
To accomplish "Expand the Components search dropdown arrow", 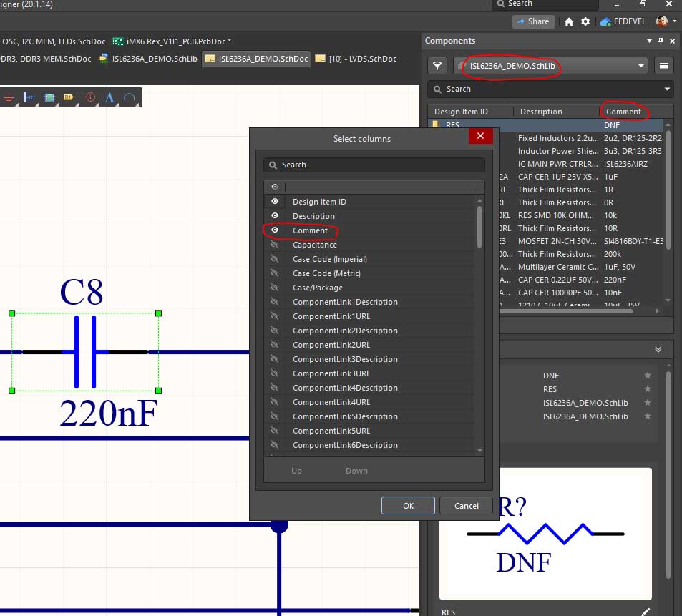I will (667, 89).
